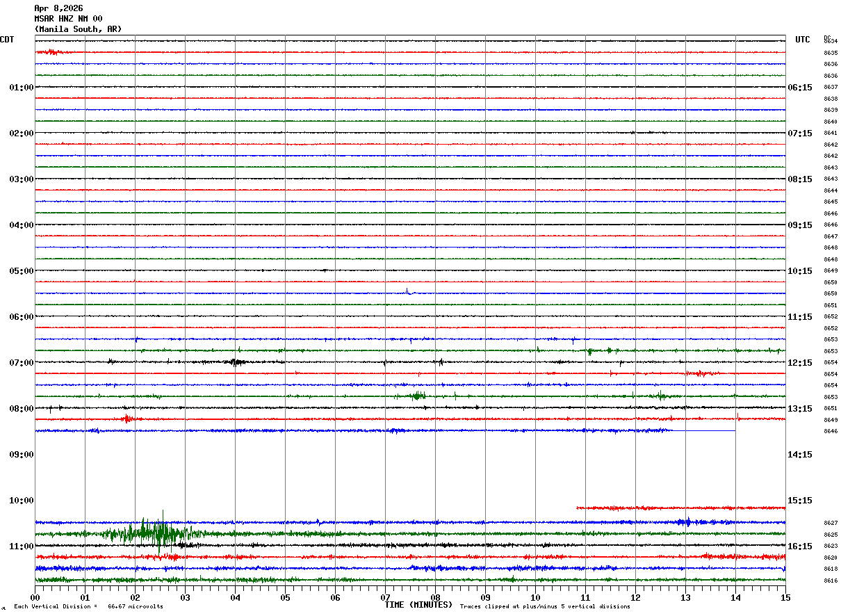841x616 pixels.
Task: Click the "07" tick on minutes axis
Action: tap(385, 597)
